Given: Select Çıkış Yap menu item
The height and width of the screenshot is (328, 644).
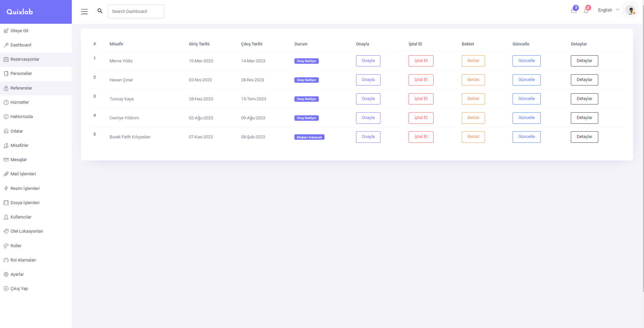Looking at the screenshot, I should [36, 289].
